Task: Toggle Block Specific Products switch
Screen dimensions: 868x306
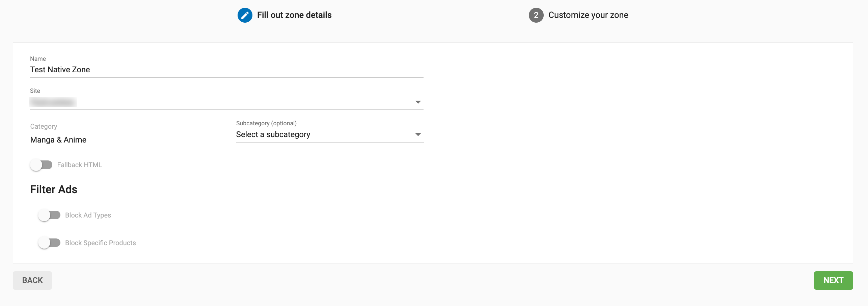Action: click(x=49, y=243)
